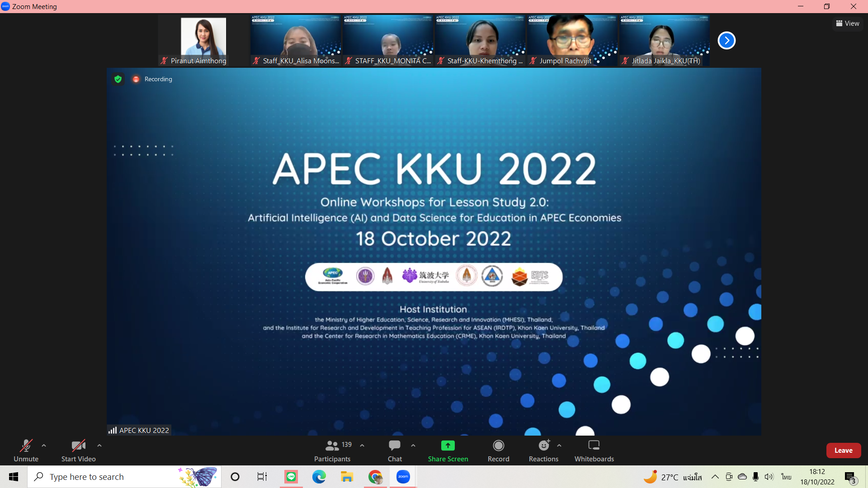Screen dimensions: 868x488
Task: Click the red Recording indicator
Action: pyautogui.click(x=136, y=79)
